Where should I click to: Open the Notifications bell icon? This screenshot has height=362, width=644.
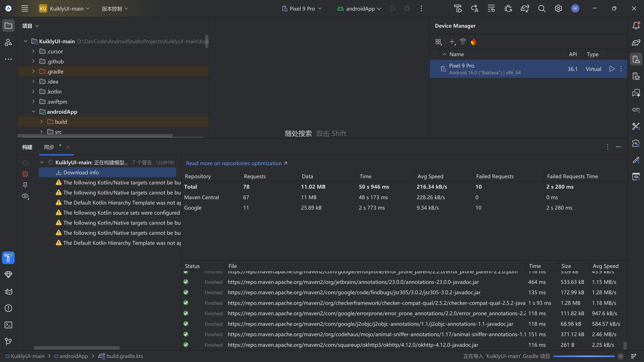[x=636, y=25]
